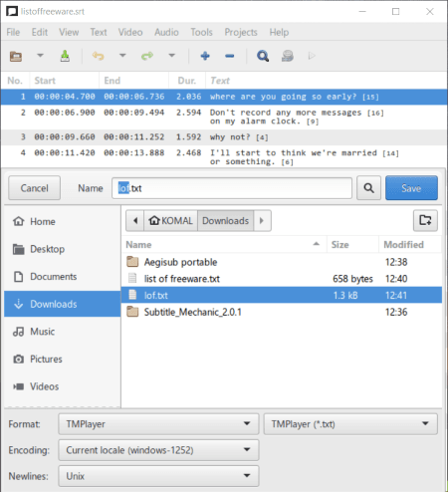The width and height of the screenshot is (448, 492).
Task: Click the path bar forward arrow
Action: 262,221
